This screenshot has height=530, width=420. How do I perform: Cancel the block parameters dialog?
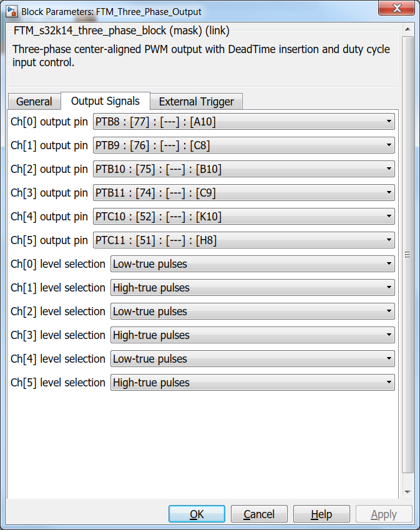(259, 513)
